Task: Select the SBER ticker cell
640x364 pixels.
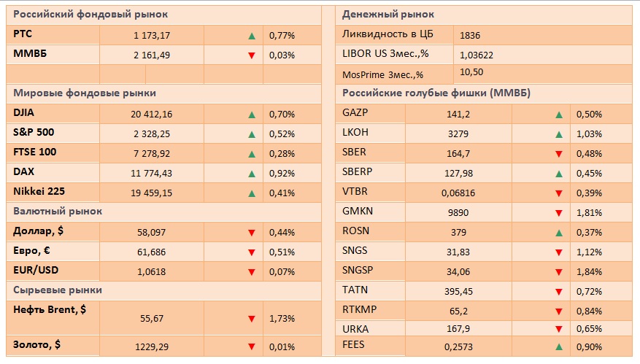Action: [x=355, y=152]
